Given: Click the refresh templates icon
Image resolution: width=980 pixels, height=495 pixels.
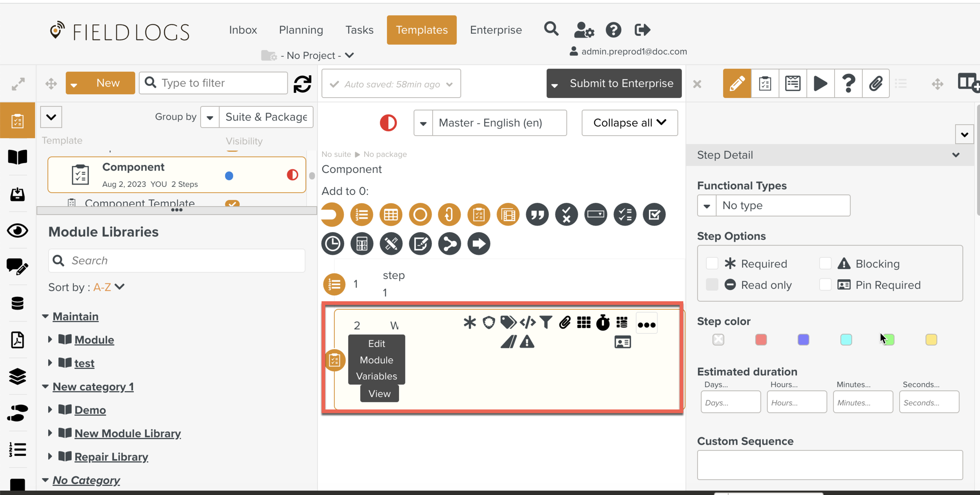Looking at the screenshot, I should 302,84.
